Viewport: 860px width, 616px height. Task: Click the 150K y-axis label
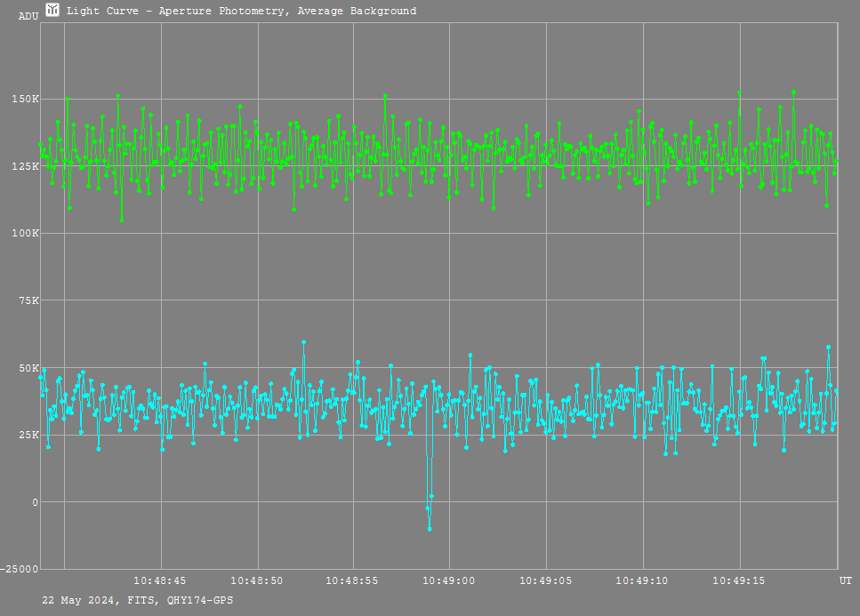26,100
